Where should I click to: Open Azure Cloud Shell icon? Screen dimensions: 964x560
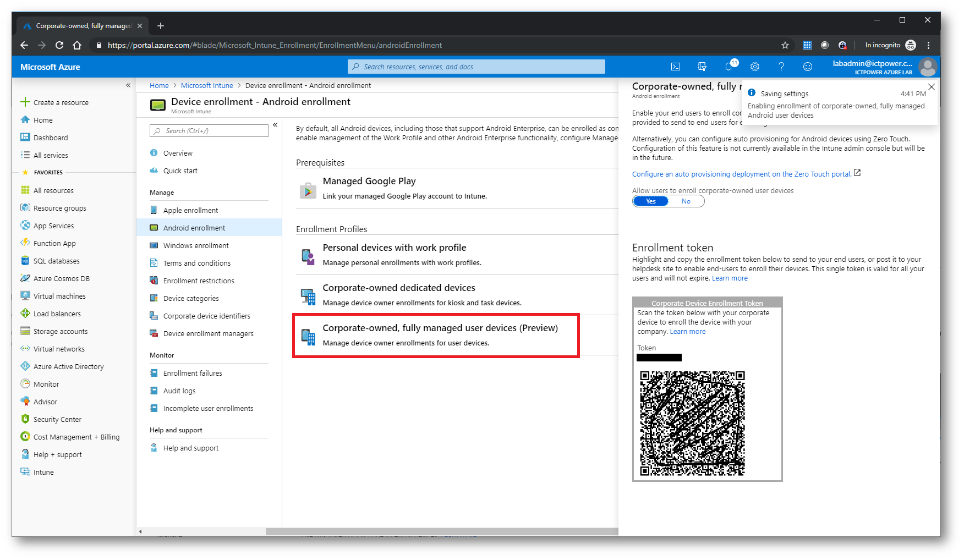676,67
